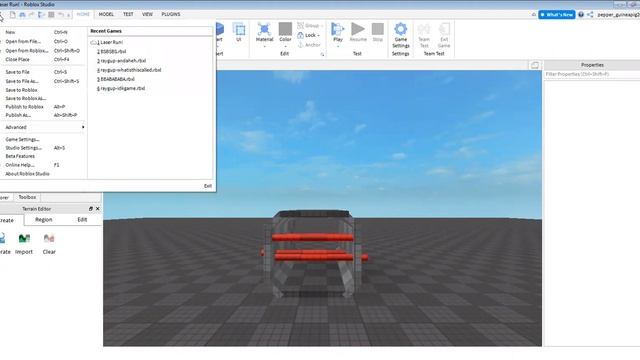Switch to the Region tab in Terrain Editor

point(44,220)
